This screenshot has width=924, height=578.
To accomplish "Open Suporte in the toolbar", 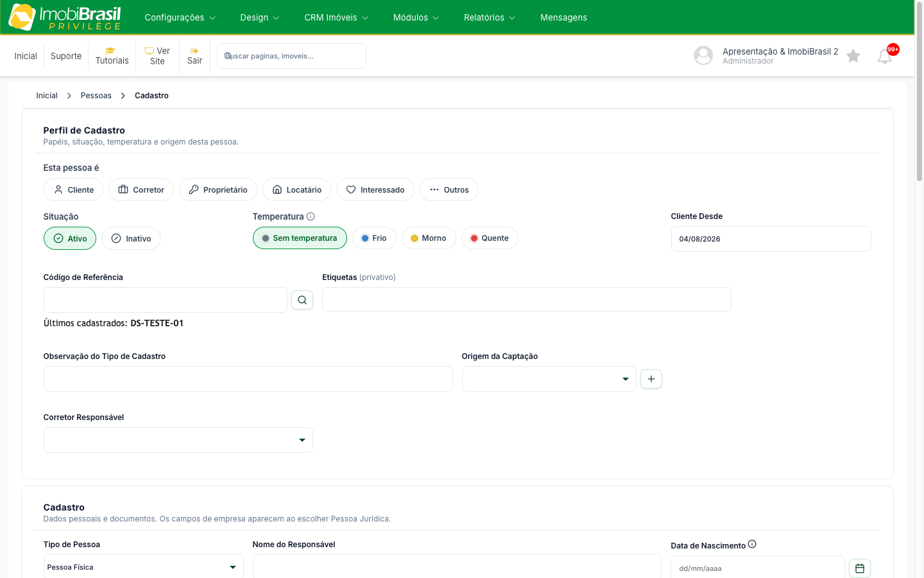I will point(66,56).
